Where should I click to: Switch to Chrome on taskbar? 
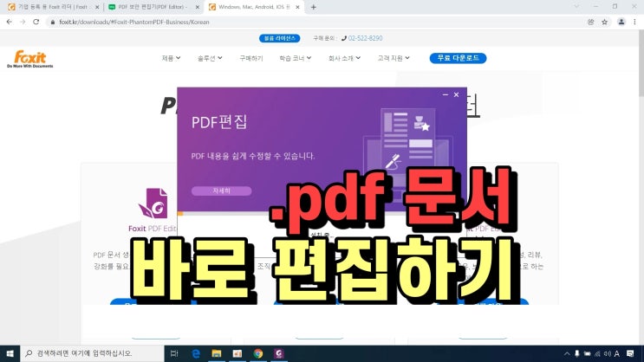(258, 353)
